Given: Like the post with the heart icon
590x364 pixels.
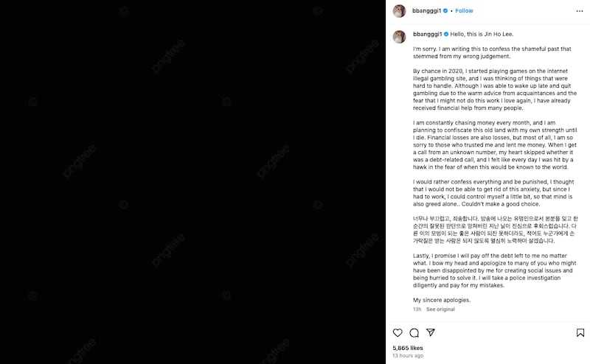Looking at the screenshot, I should 398,332.
